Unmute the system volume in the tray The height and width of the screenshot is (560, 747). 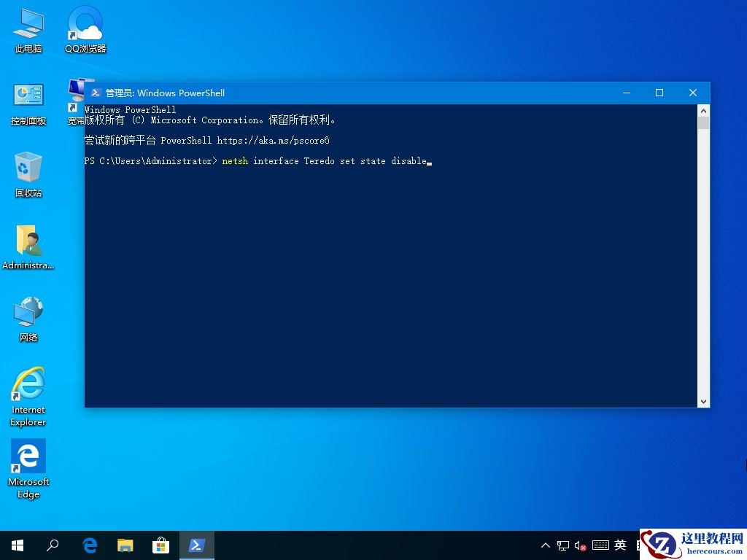[x=580, y=545]
